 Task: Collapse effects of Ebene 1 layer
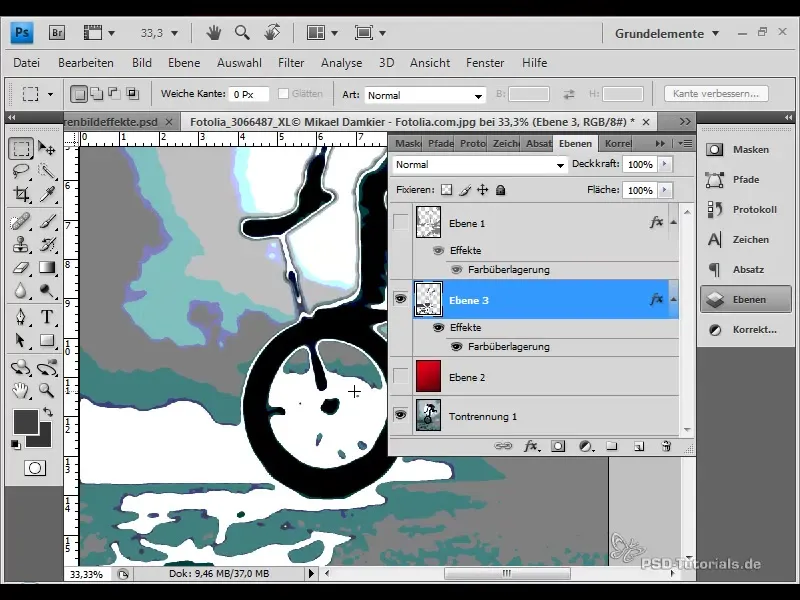pyautogui.click(x=673, y=222)
